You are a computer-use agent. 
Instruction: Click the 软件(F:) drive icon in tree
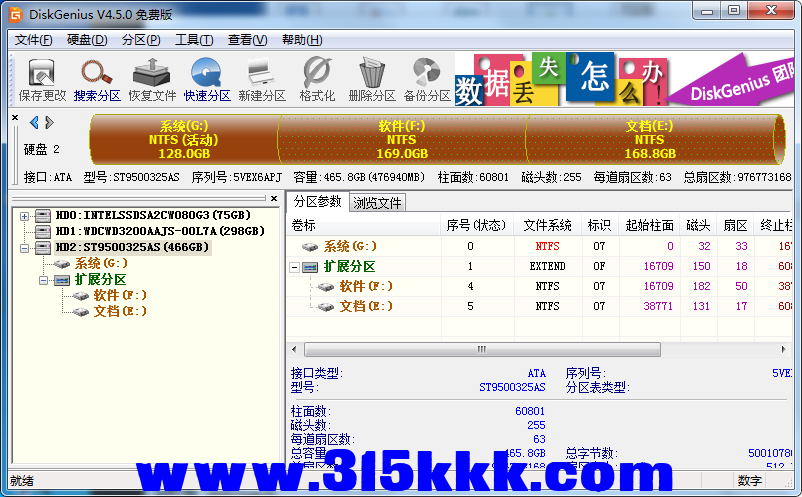coord(81,296)
